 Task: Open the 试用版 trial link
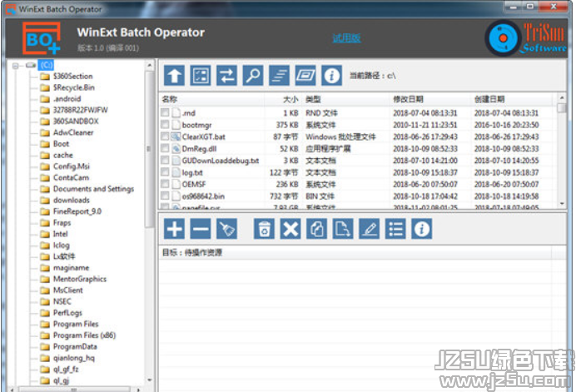pyautogui.click(x=346, y=37)
